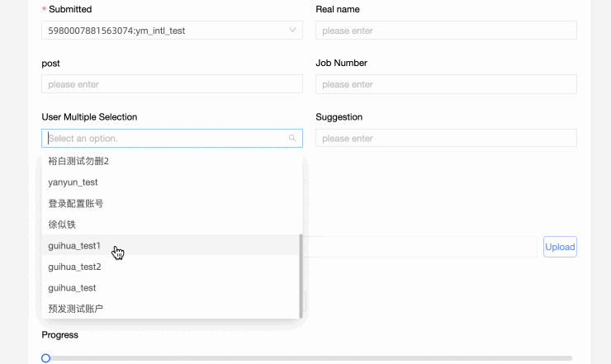The image size is (611, 364).
Task: Click the dropdown list scrollbar
Action: click(x=301, y=277)
